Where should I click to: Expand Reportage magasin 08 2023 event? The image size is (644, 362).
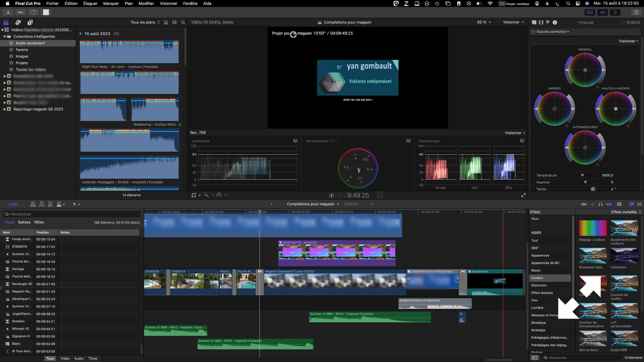(4, 109)
